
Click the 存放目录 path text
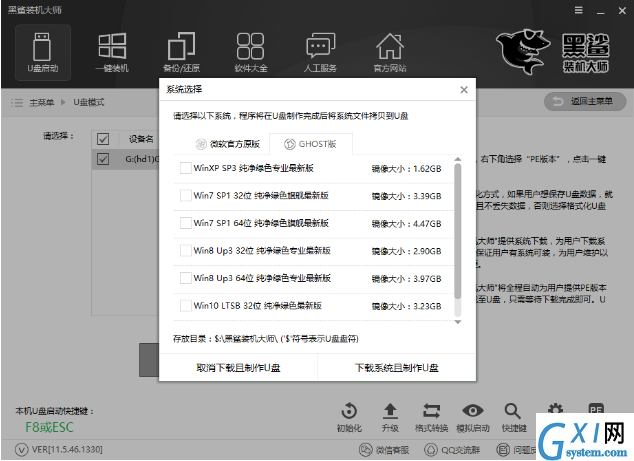click(266, 339)
